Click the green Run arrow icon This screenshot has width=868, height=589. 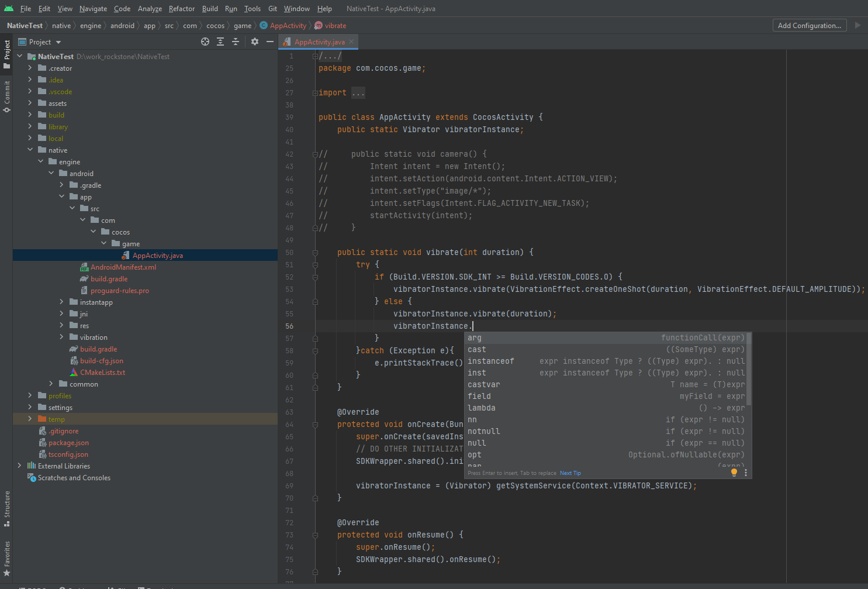[x=857, y=25]
